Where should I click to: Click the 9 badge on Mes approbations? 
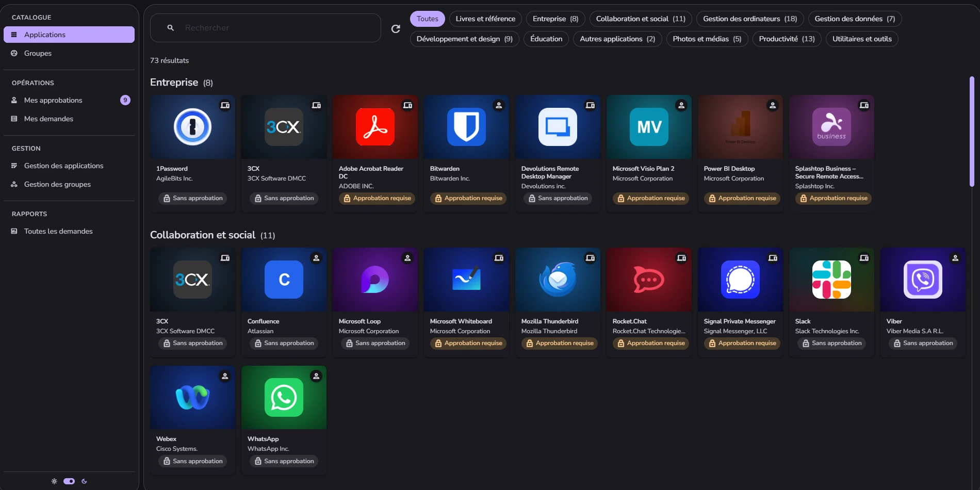[125, 100]
